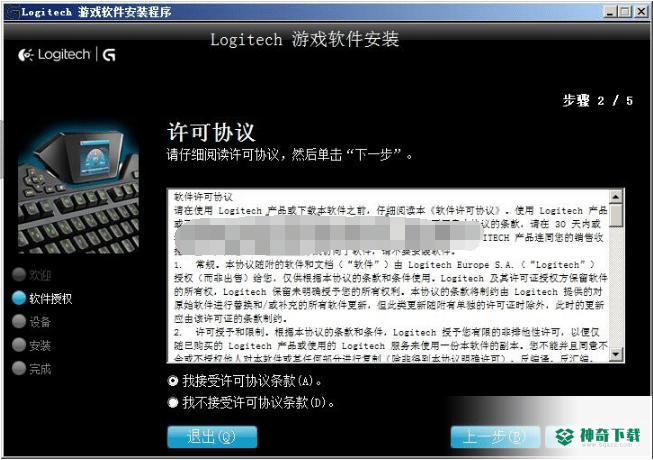Click the 退出(Q) button
The width and height of the screenshot is (653, 460).
point(212,437)
